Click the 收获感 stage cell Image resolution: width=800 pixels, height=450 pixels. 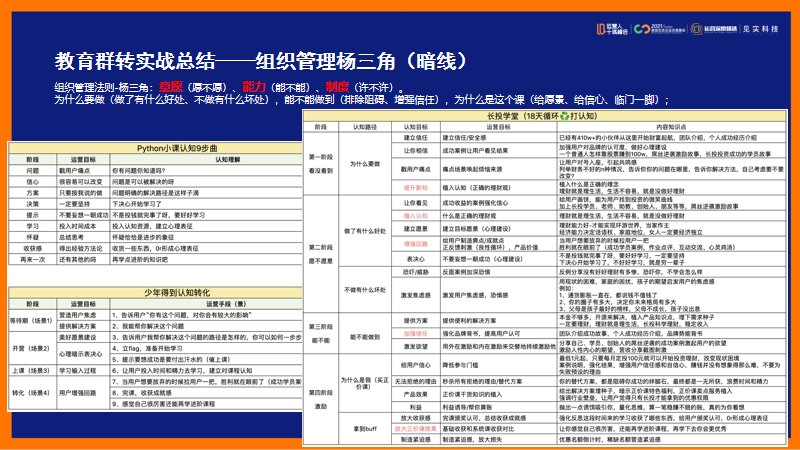pyautogui.click(x=33, y=248)
